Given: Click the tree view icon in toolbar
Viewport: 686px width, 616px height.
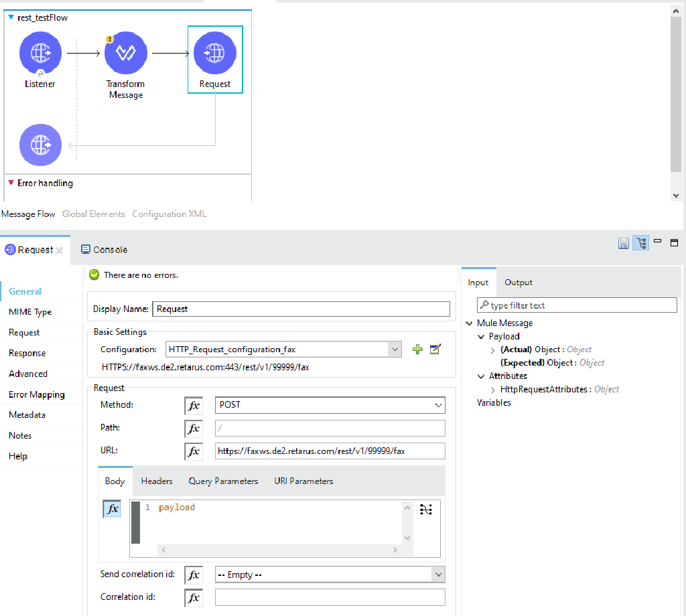Looking at the screenshot, I should [640, 243].
